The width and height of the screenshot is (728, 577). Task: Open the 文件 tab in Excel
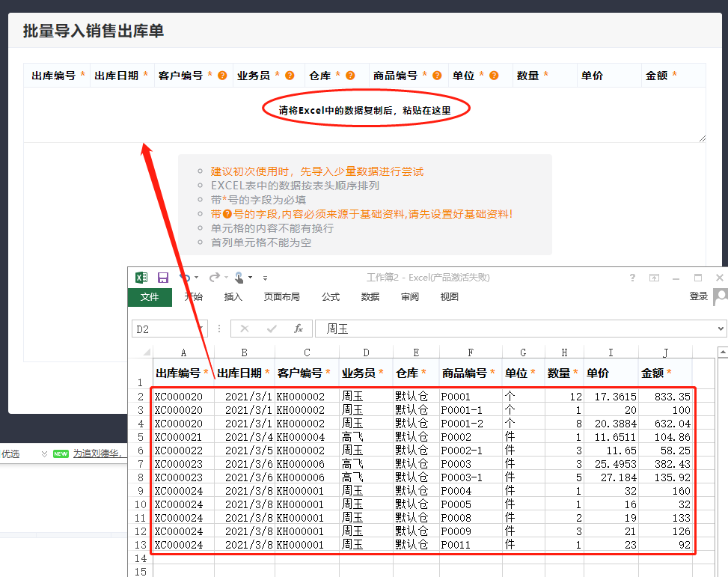(150, 297)
